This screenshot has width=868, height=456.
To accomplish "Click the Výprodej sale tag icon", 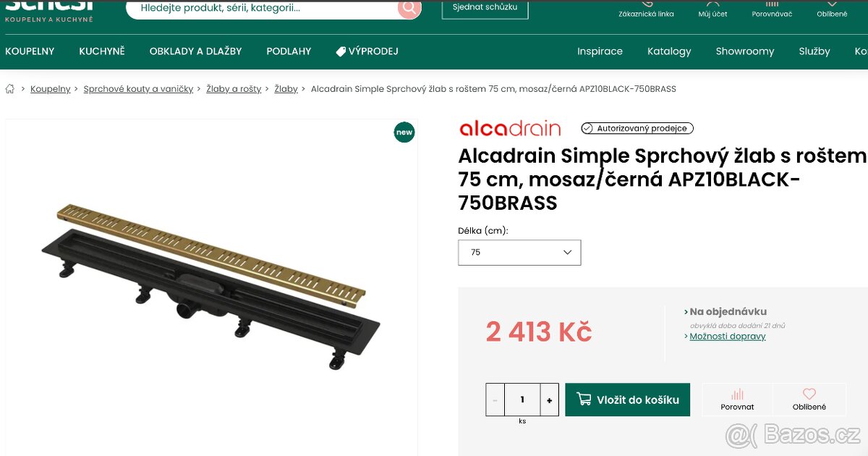I will (x=339, y=51).
